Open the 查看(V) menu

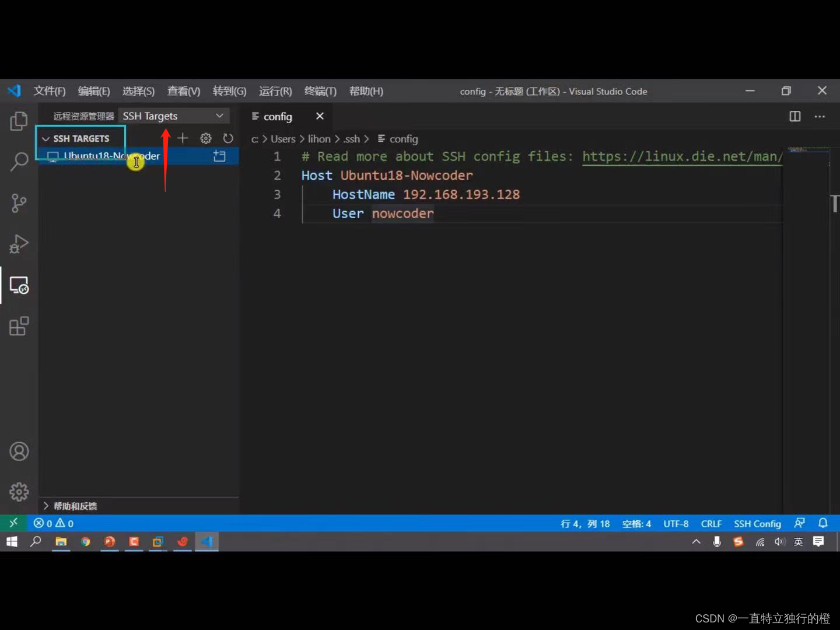[x=183, y=91]
